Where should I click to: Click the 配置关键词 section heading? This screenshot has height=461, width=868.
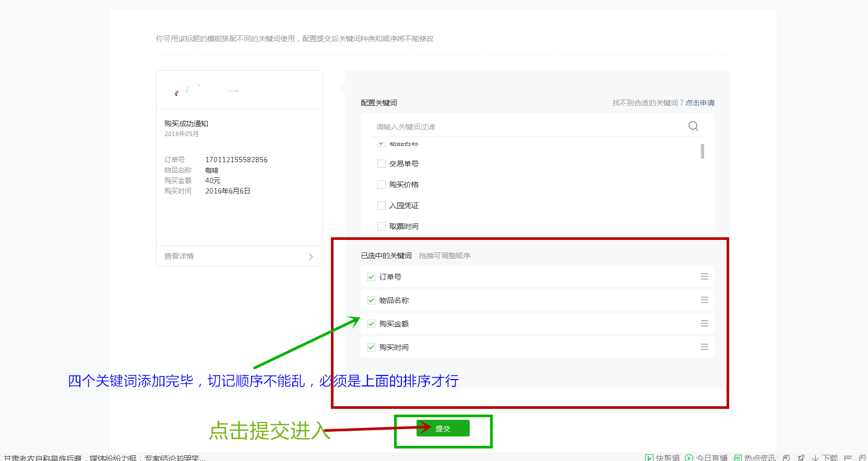tap(379, 103)
